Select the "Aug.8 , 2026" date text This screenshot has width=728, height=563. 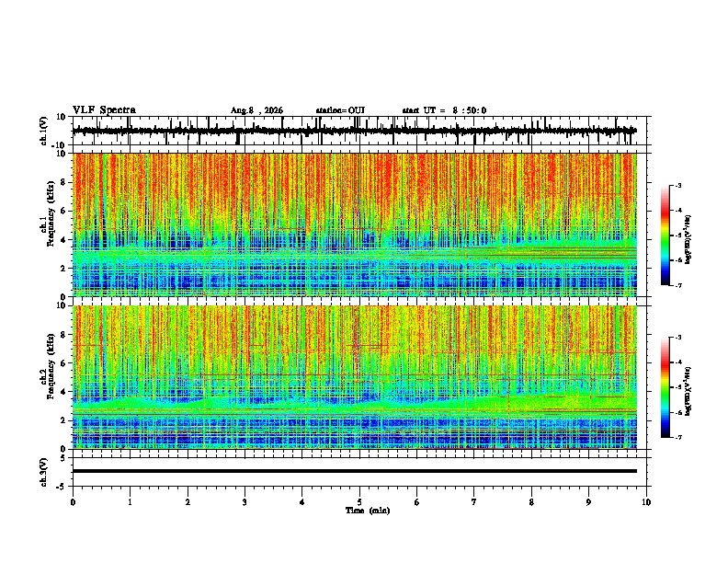(256, 110)
